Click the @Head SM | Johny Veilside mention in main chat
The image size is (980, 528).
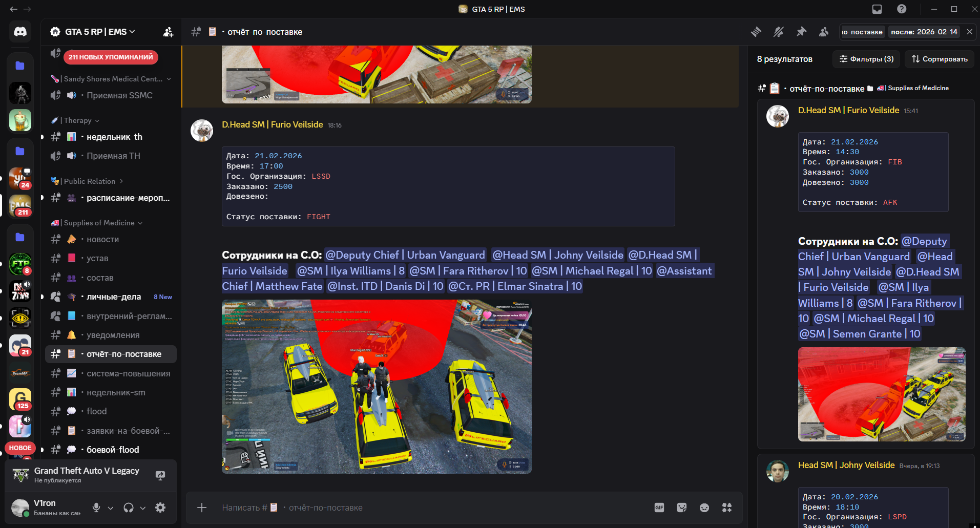pos(557,255)
